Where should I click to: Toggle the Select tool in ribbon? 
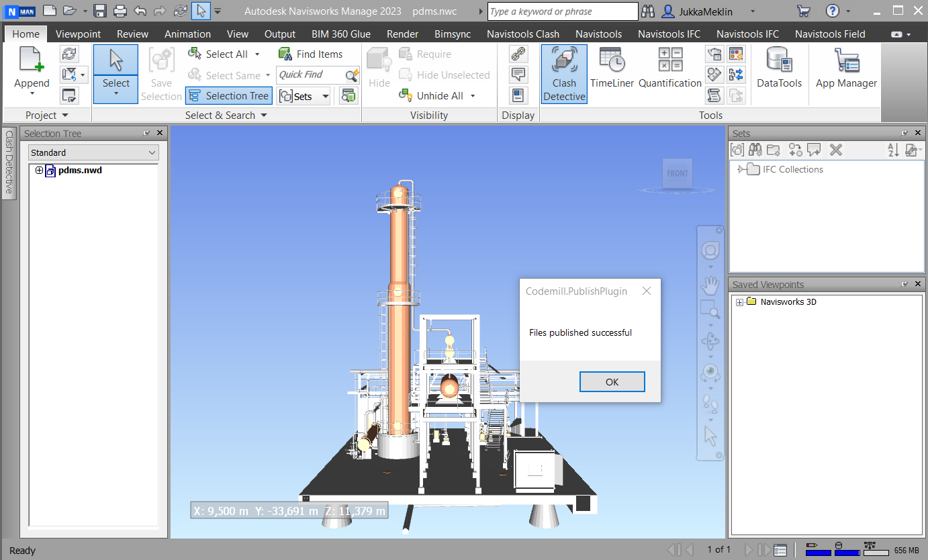[x=116, y=74]
